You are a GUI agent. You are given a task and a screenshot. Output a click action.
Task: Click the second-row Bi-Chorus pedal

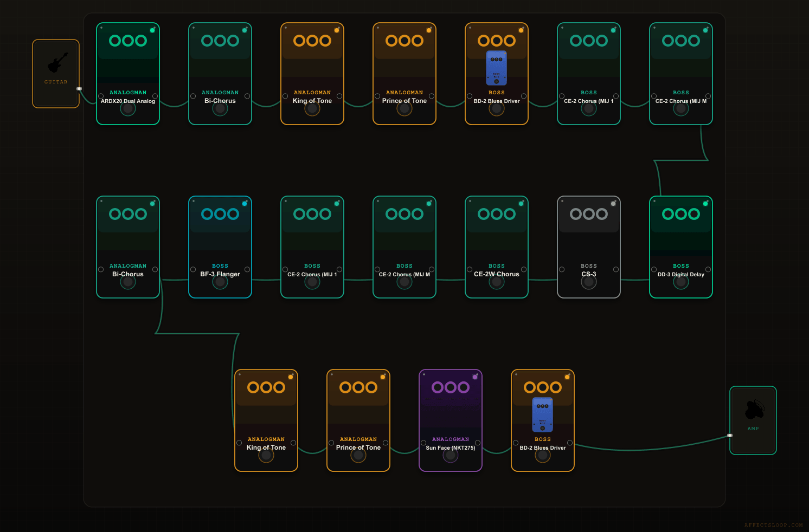point(128,246)
